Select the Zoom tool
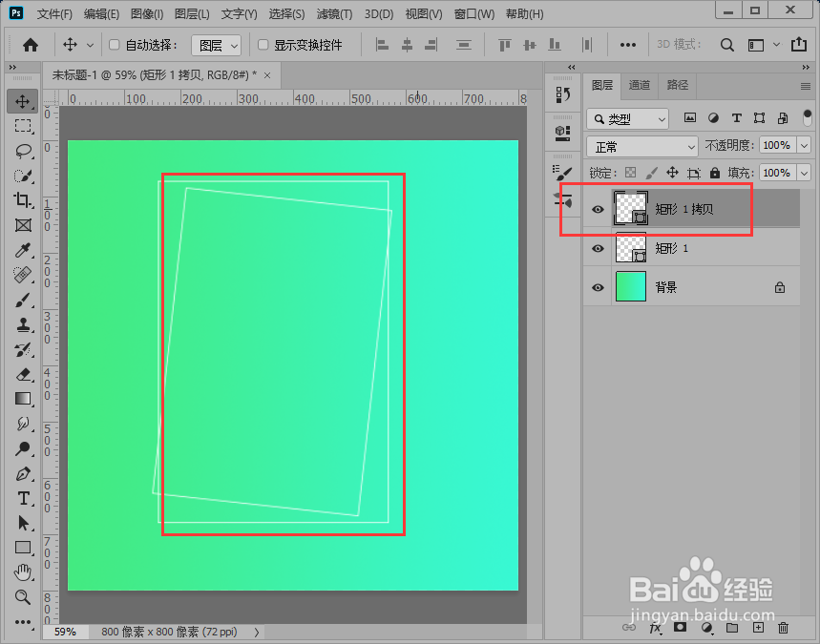The width and height of the screenshot is (820, 644). [x=23, y=597]
